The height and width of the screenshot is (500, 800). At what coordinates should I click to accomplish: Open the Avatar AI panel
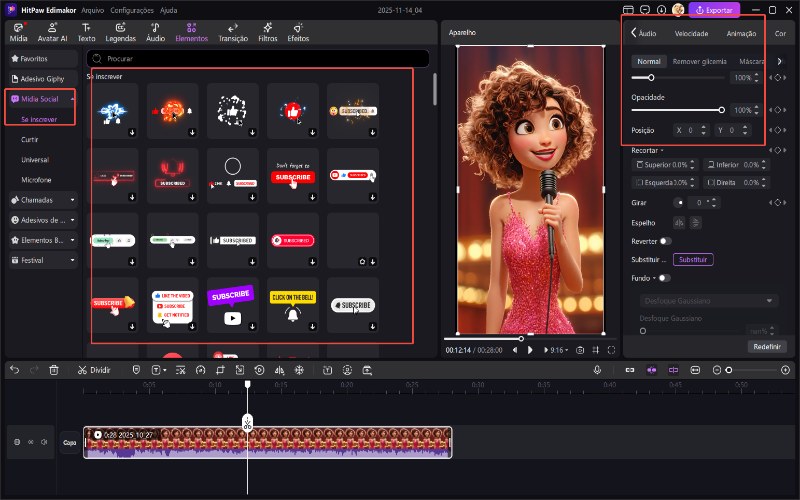pos(53,31)
